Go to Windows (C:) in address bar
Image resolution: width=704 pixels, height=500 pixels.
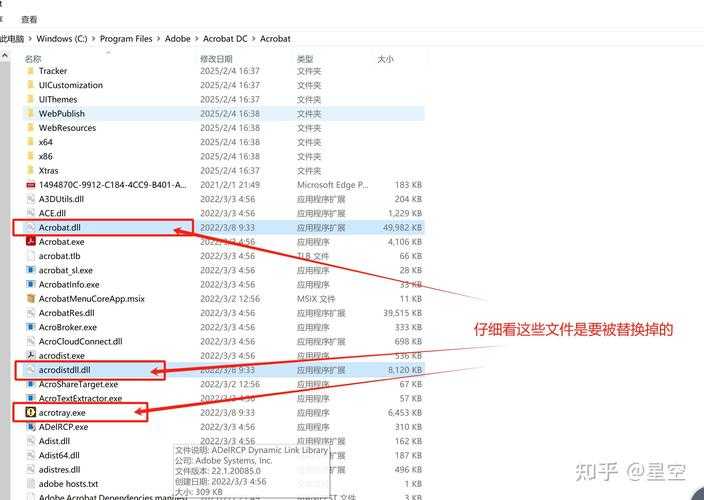(x=62, y=39)
